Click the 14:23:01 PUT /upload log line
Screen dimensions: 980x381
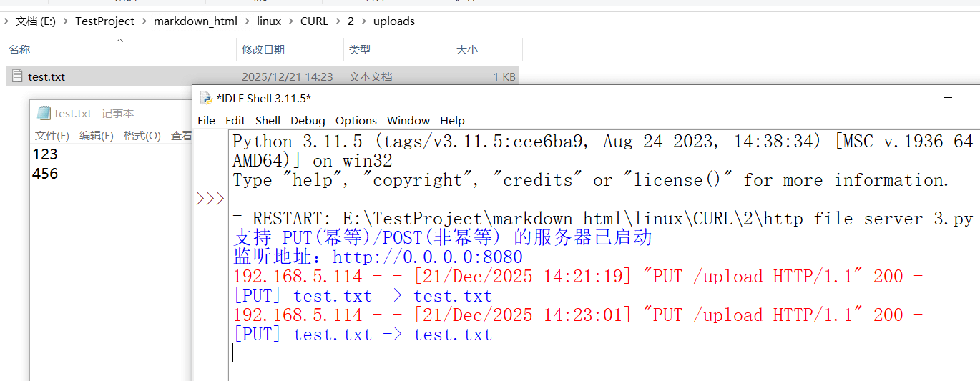click(578, 315)
